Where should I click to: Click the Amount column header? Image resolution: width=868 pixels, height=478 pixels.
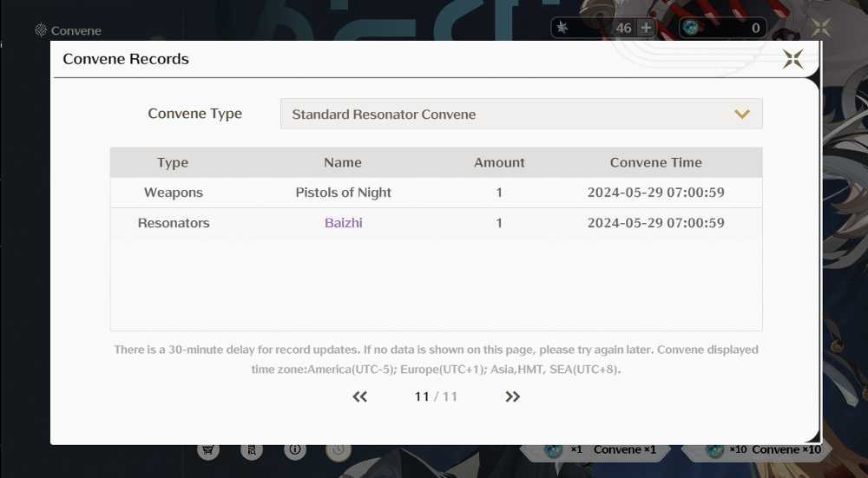click(499, 162)
